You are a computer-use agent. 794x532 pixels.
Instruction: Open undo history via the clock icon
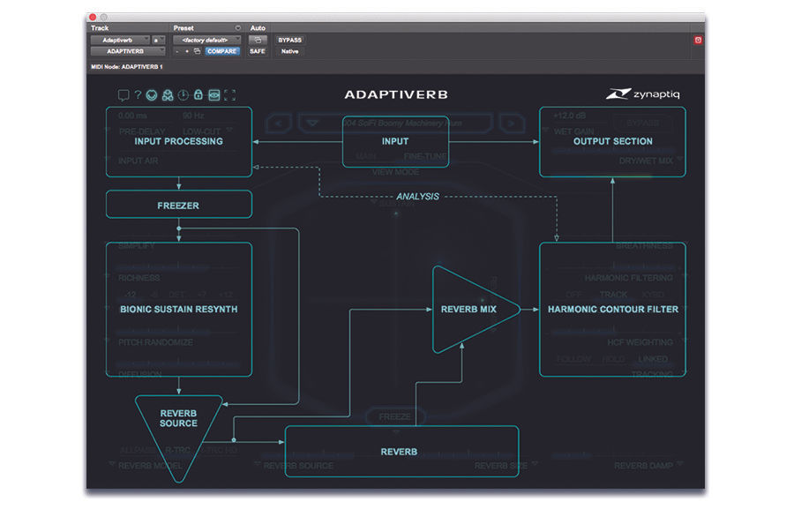coord(183,94)
